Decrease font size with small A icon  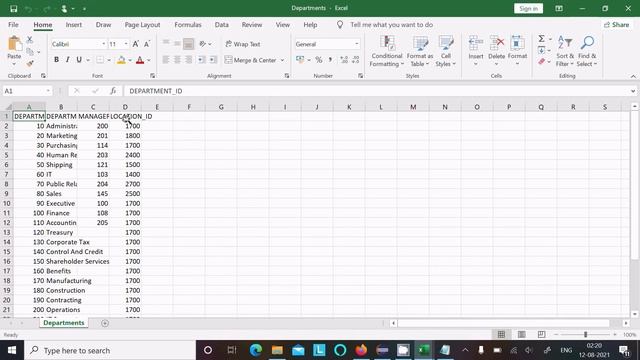tap(147, 44)
